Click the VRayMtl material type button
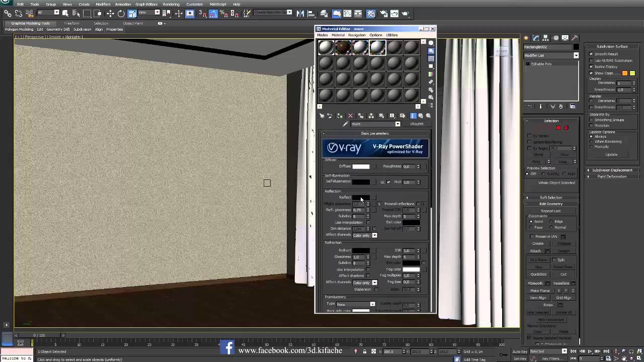Image resolution: width=644 pixels, height=362 pixels. pyautogui.click(x=417, y=124)
